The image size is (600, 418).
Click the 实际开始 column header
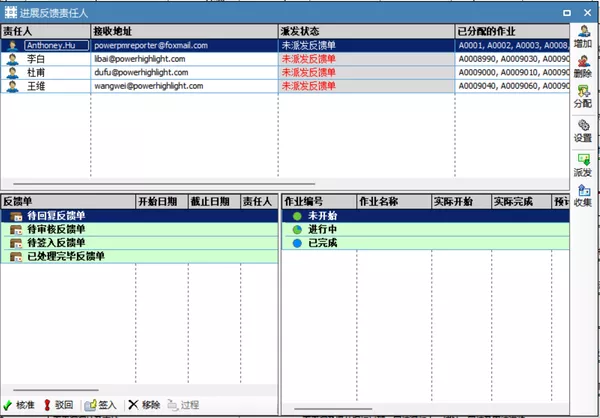click(461, 202)
